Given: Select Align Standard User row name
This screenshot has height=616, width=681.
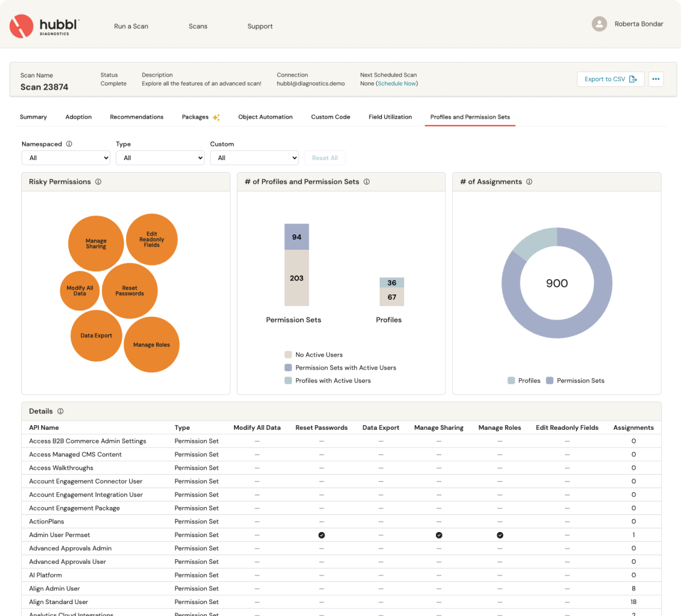Looking at the screenshot, I should click(x=59, y=602).
